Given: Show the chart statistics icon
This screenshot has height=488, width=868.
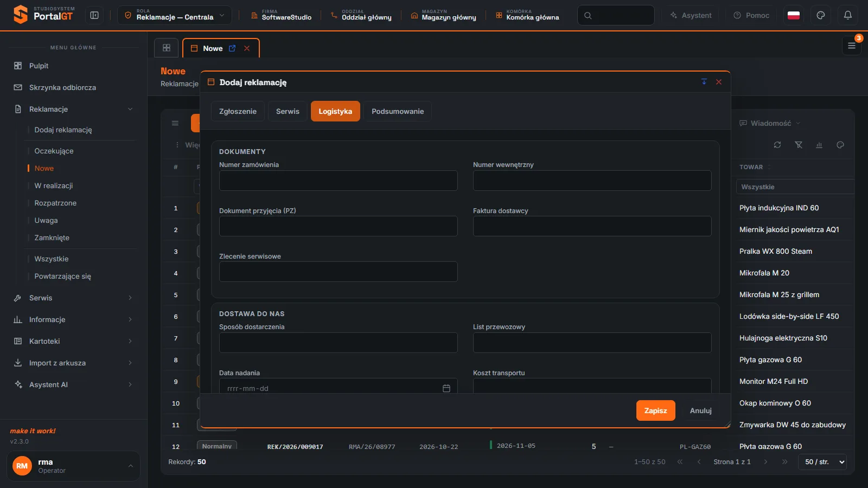Looking at the screenshot, I should point(819,145).
